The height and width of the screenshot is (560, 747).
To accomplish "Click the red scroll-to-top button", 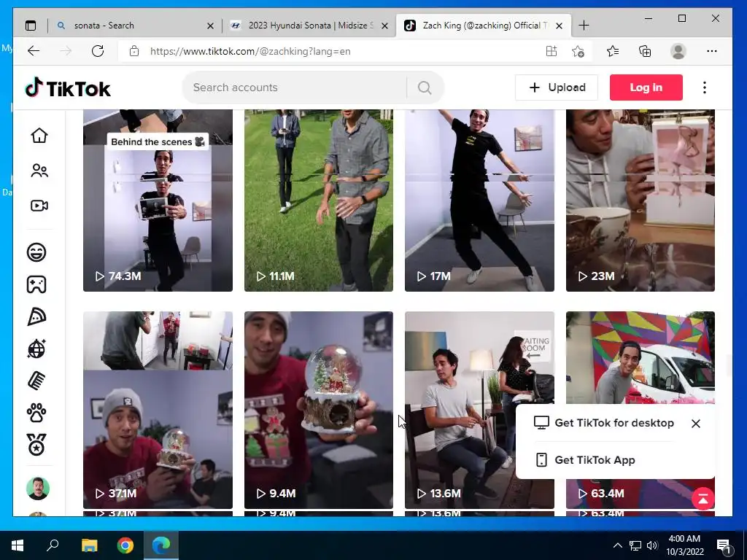I will tap(703, 499).
